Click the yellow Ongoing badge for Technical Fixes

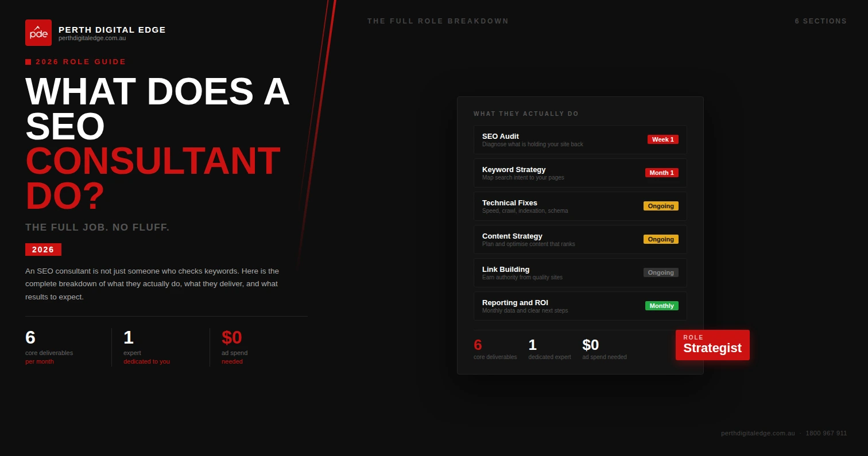pyautogui.click(x=661, y=206)
